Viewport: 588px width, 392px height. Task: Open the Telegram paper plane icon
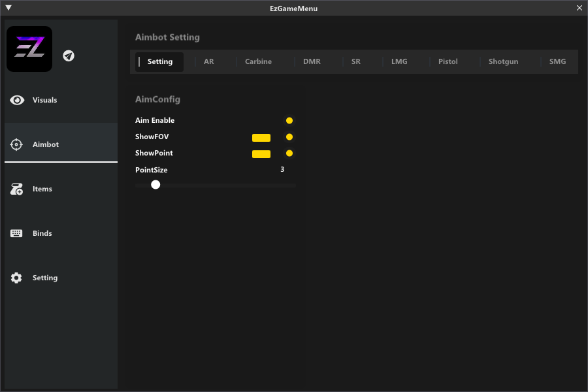(68, 56)
